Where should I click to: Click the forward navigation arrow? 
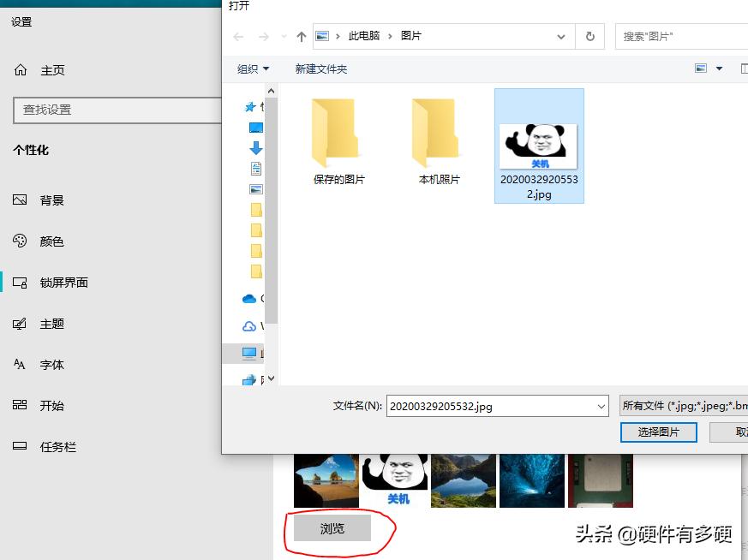tap(263, 36)
